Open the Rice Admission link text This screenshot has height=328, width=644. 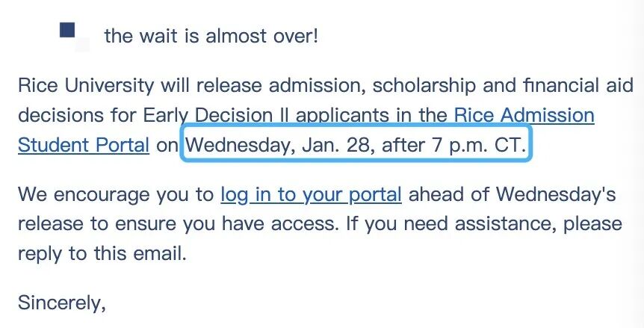point(524,116)
